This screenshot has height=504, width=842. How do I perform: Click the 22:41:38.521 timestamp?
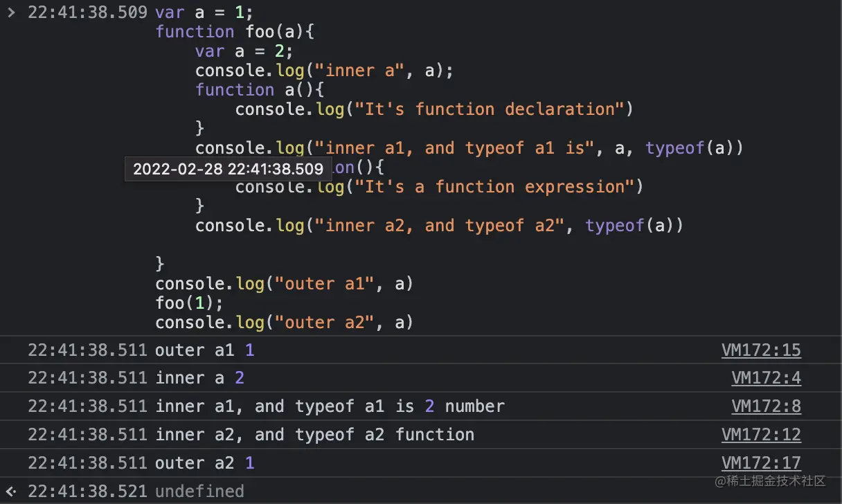coord(87,492)
